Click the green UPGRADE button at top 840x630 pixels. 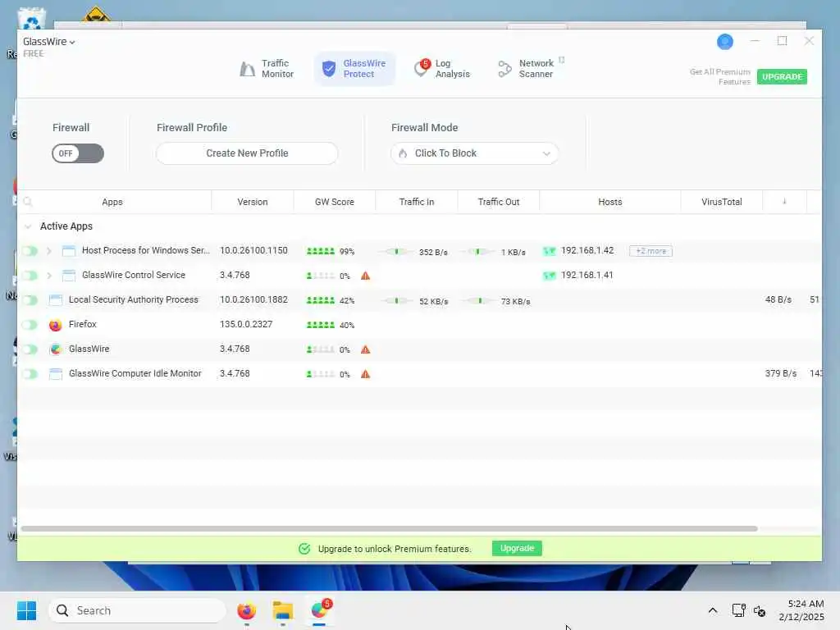(x=782, y=76)
